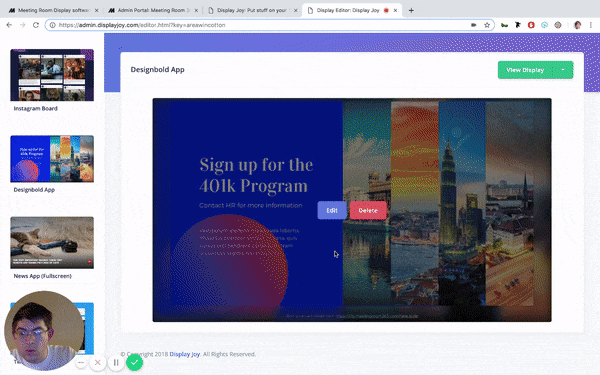Click the red extension icon in toolbar
This screenshot has width=600, height=375.
(531, 25)
